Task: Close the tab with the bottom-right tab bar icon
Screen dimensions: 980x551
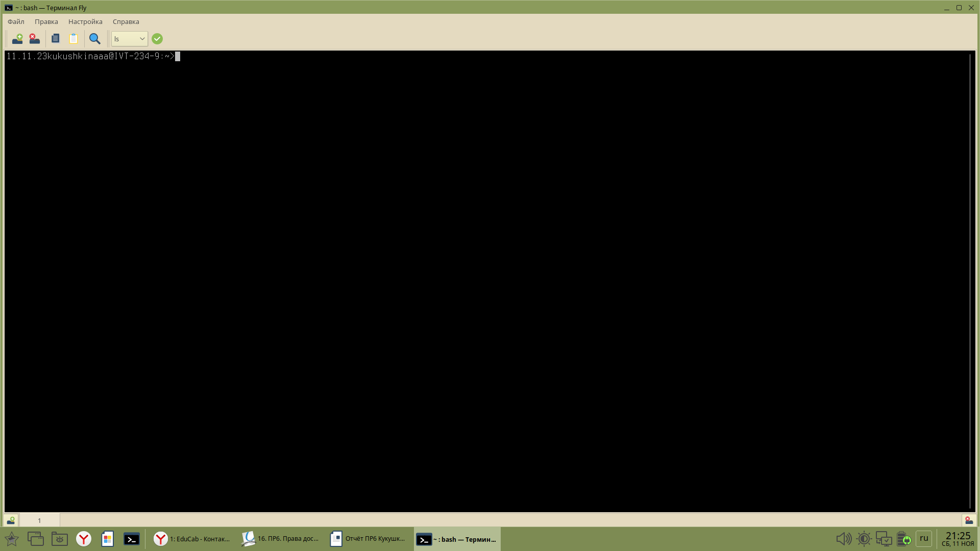Action: click(969, 520)
